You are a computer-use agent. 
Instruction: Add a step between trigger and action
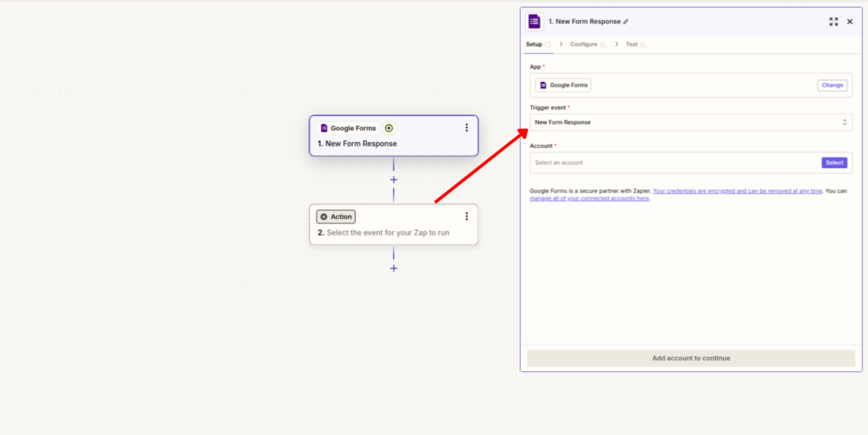[394, 179]
